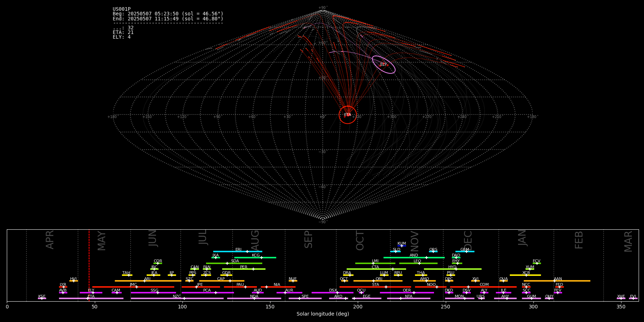The height and width of the screenshot is (322, 644).
Task: Select the PER shower bar in timeline
Action: pos(244,269)
